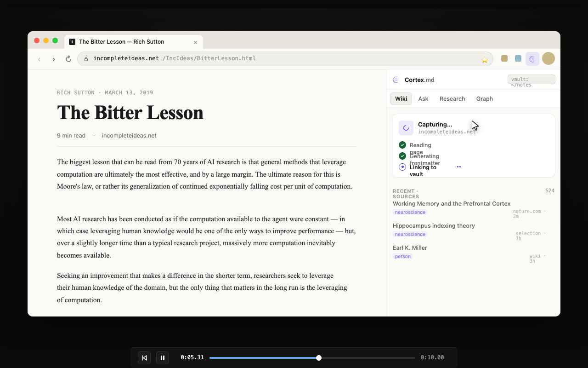Click the vault: ~/notes selector
This screenshot has height=368, width=588.
point(531,80)
